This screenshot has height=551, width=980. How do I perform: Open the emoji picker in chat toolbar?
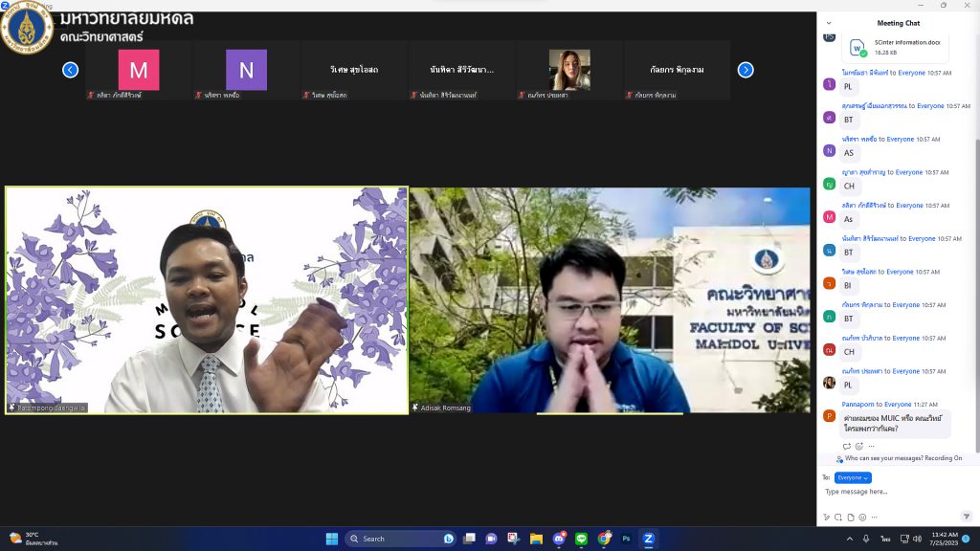(x=861, y=518)
